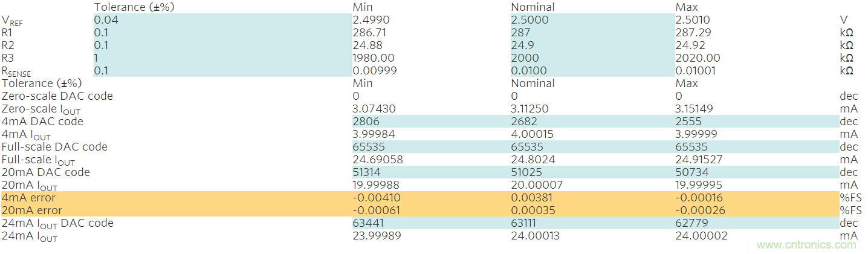Select the 4mA DAC code nominal 2682
The width and height of the screenshot is (868, 254).
523,122
